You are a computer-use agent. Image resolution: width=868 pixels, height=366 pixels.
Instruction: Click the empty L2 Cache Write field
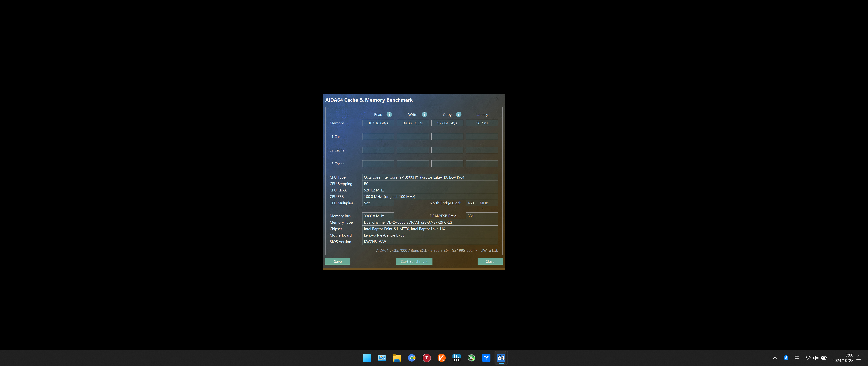point(412,150)
